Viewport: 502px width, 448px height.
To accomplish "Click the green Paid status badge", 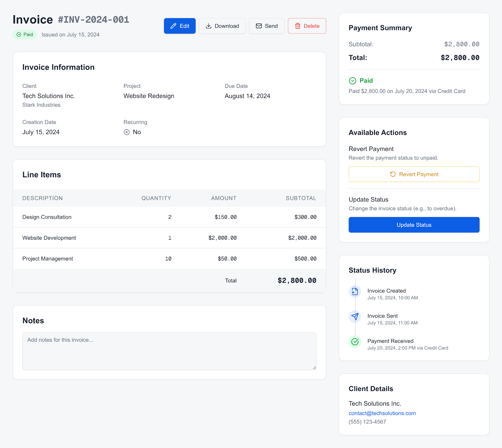I will tap(25, 35).
